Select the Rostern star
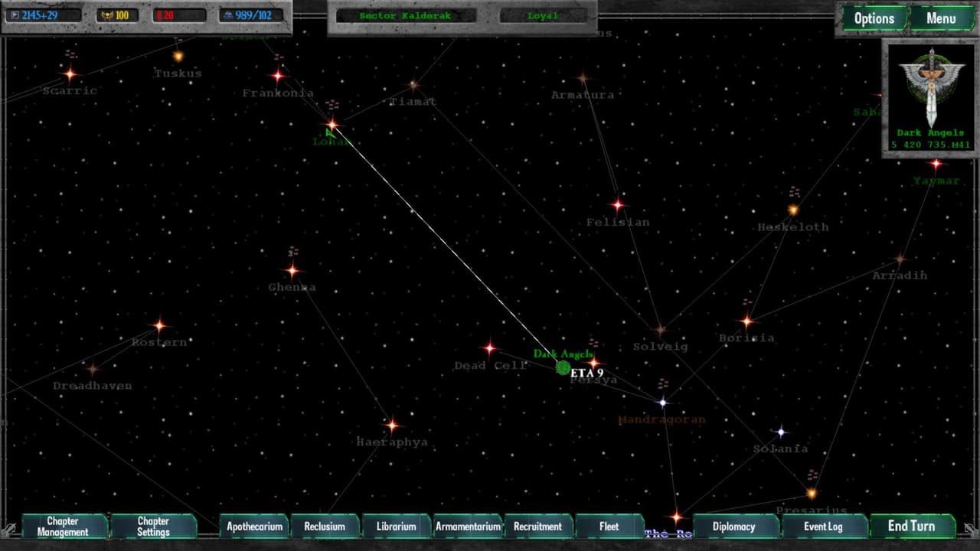980x551 pixels. pos(159,325)
